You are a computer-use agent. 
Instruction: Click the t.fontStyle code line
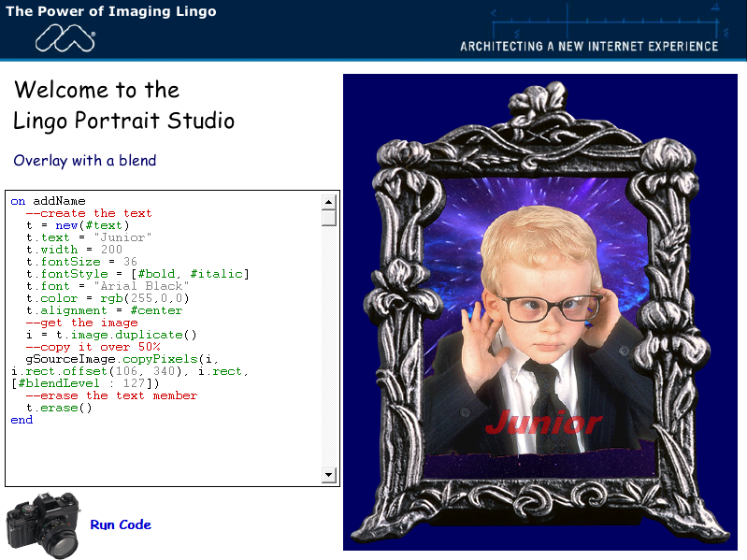click(137, 274)
